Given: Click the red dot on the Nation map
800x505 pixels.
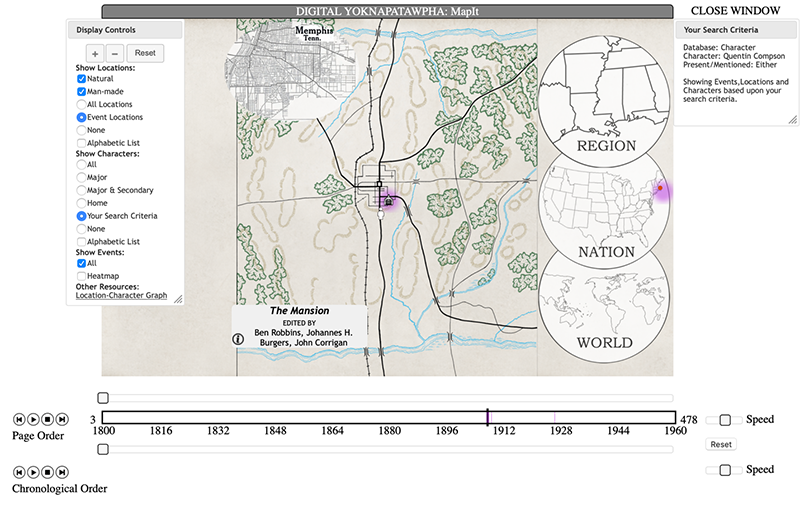Looking at the screenshot, I should point(660,188).
